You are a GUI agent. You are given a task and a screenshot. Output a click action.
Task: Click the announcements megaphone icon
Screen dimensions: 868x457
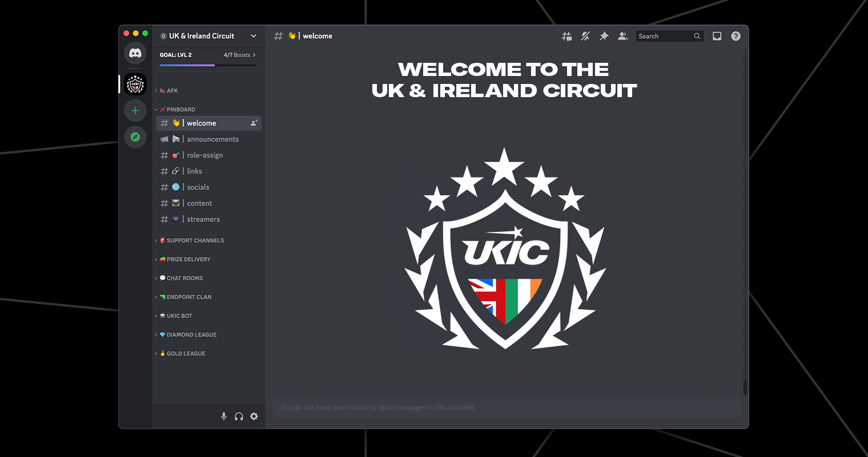pyautogui.click(x=164, y=139)
